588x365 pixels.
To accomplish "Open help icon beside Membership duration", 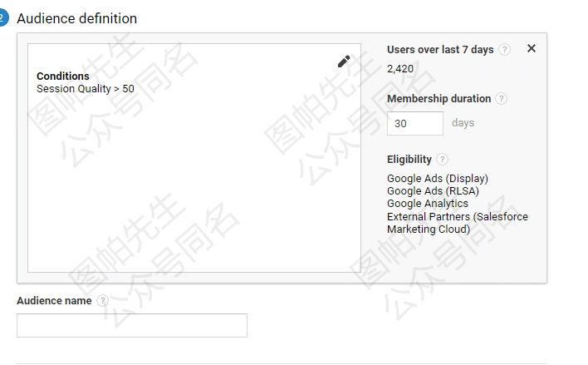I will (501, 99).
